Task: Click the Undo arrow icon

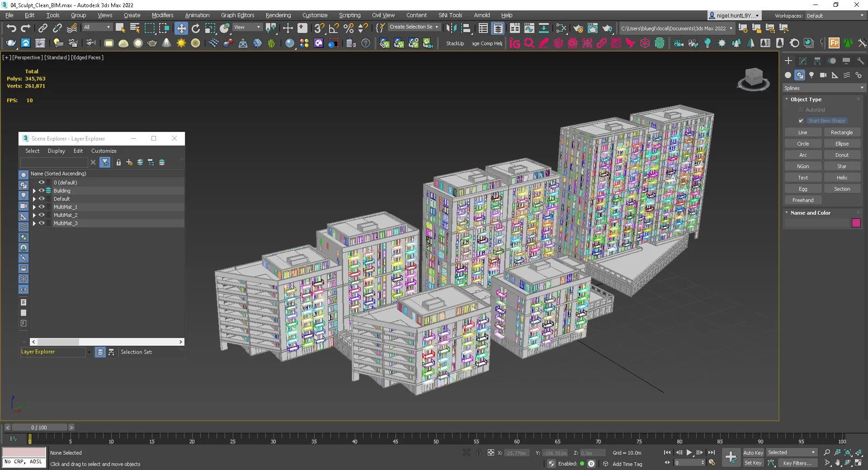Action: (x=11, y=28)
